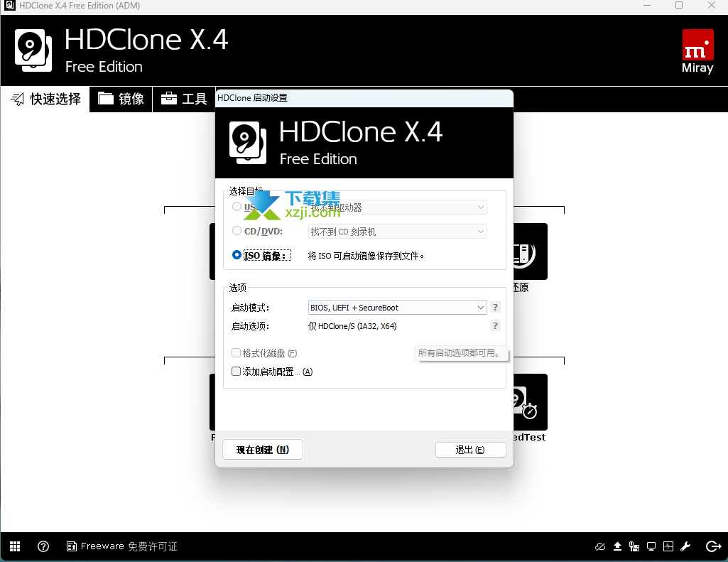Screen dimensions: 728x562
Task: Click the crossed-out cloud icon
Action: [x=600, y=546]
